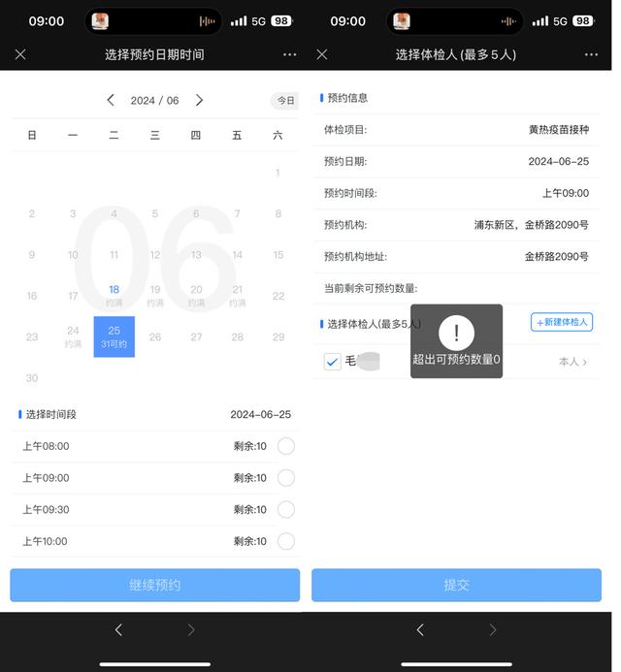
Task: Tap app icon in left Dynamic Island
Action: click(x=100, y=21)
